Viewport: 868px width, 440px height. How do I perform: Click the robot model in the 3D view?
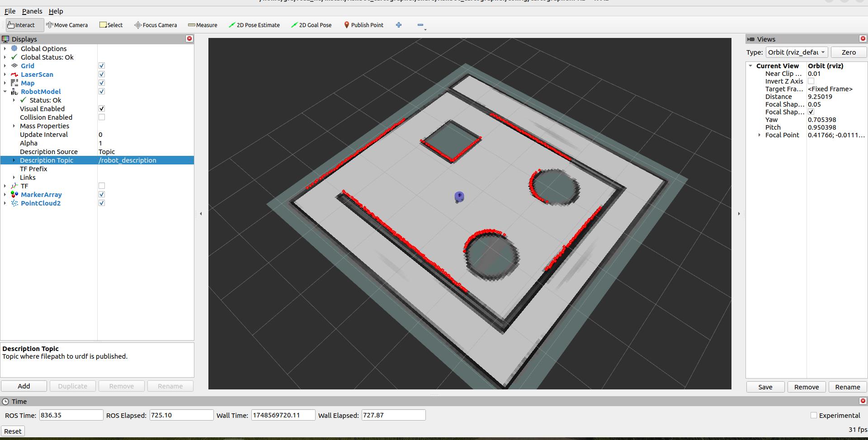[459, 197]
